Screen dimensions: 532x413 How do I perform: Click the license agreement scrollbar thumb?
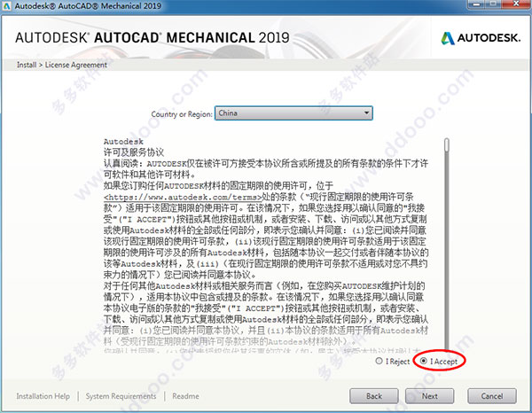(447, 144)
